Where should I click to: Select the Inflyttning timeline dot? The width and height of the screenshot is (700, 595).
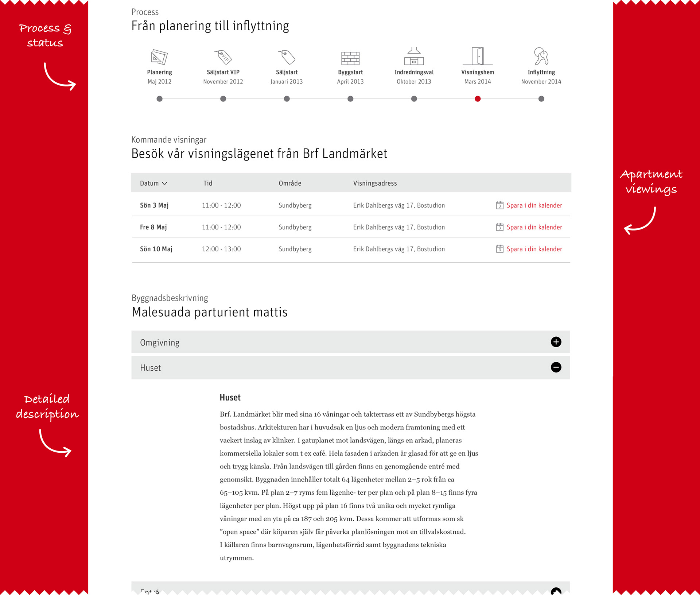(541, 99)
